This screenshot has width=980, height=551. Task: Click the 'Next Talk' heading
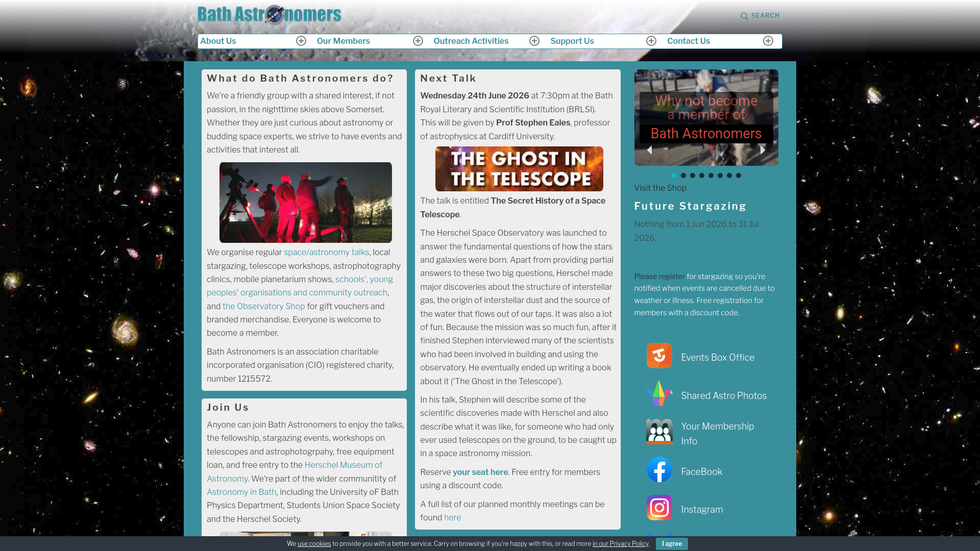tap(448, 79)
